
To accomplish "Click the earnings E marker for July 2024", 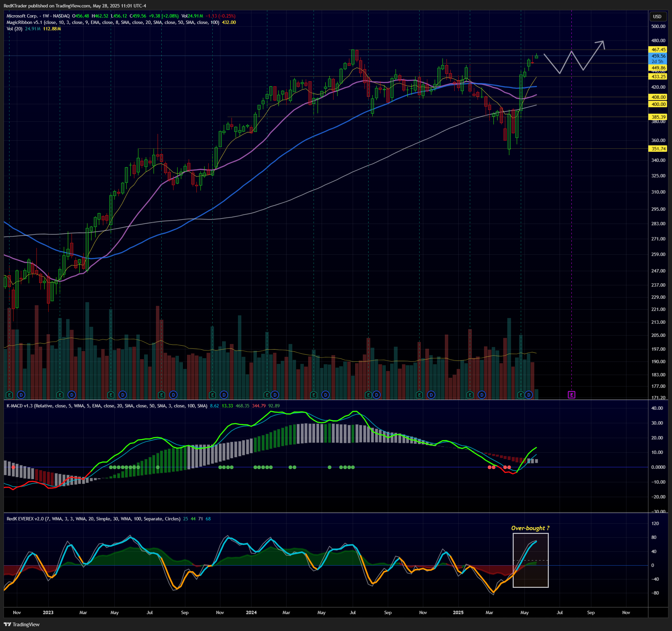I will point(369,395).
